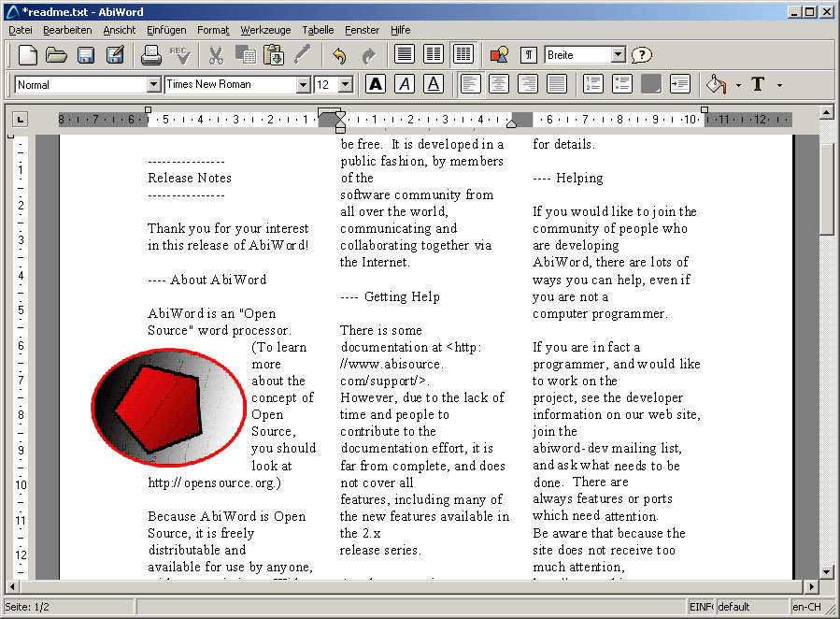Apply text color with the T icon

[758, 84]
